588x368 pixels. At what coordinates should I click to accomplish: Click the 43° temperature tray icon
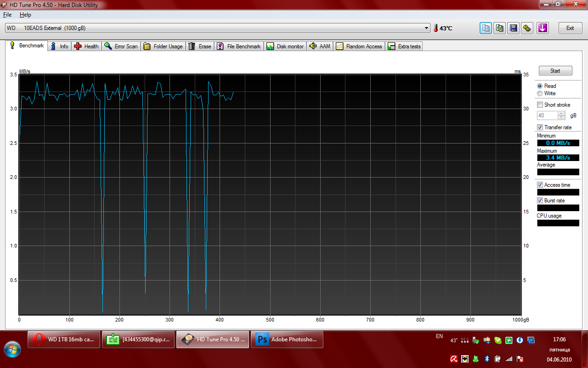(454, 340)
